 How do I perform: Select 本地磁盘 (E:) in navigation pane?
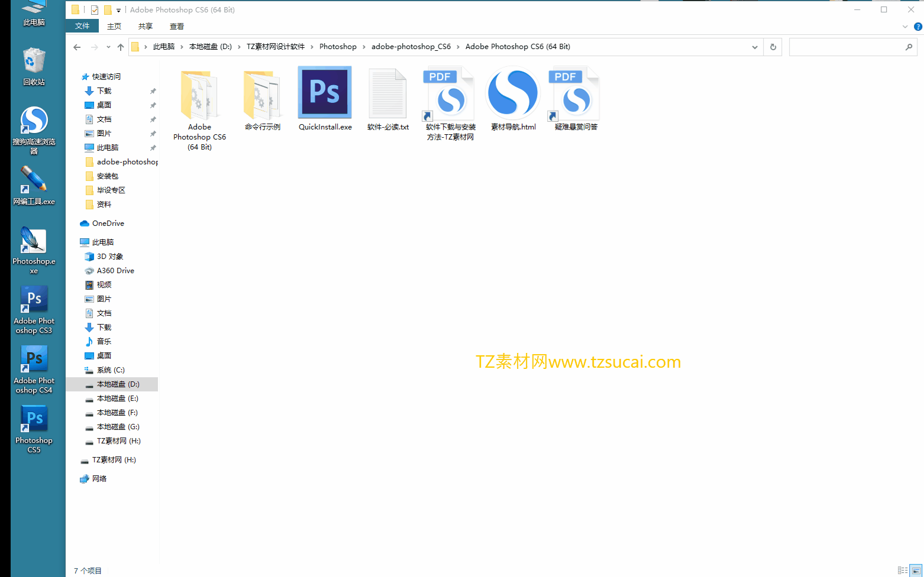point(118,398)
